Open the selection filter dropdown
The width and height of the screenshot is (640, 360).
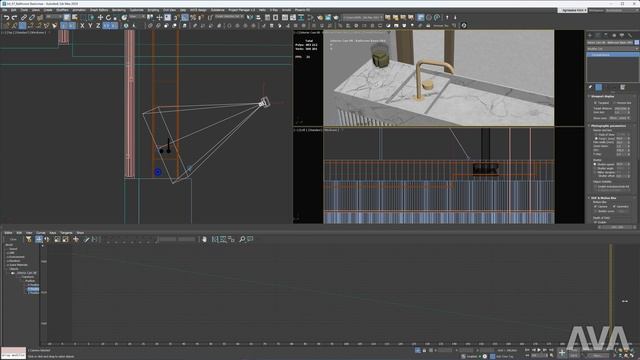coord(53,17)
